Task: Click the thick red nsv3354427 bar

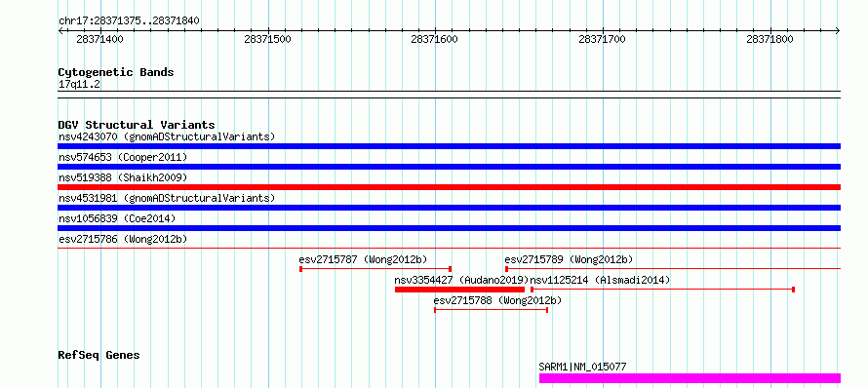Action: tap(459, 290)
